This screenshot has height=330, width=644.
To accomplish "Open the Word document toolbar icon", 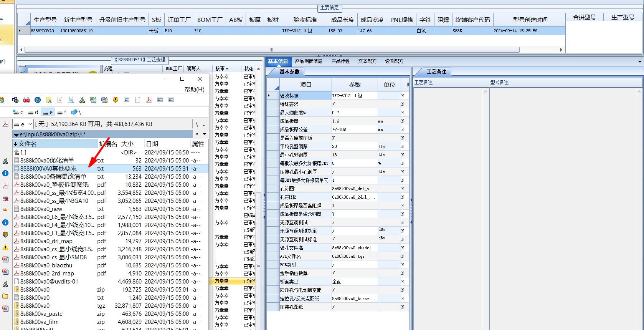I will coord(104,100).
